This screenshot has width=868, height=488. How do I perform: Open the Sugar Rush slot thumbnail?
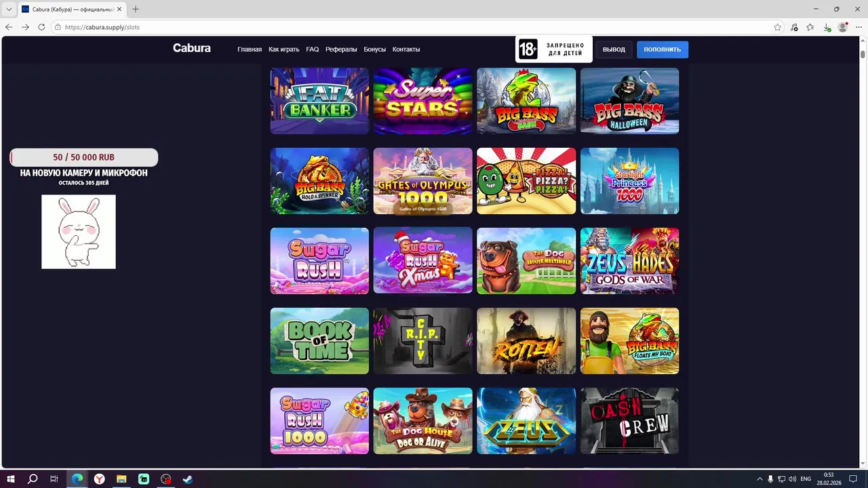point(319,261)
